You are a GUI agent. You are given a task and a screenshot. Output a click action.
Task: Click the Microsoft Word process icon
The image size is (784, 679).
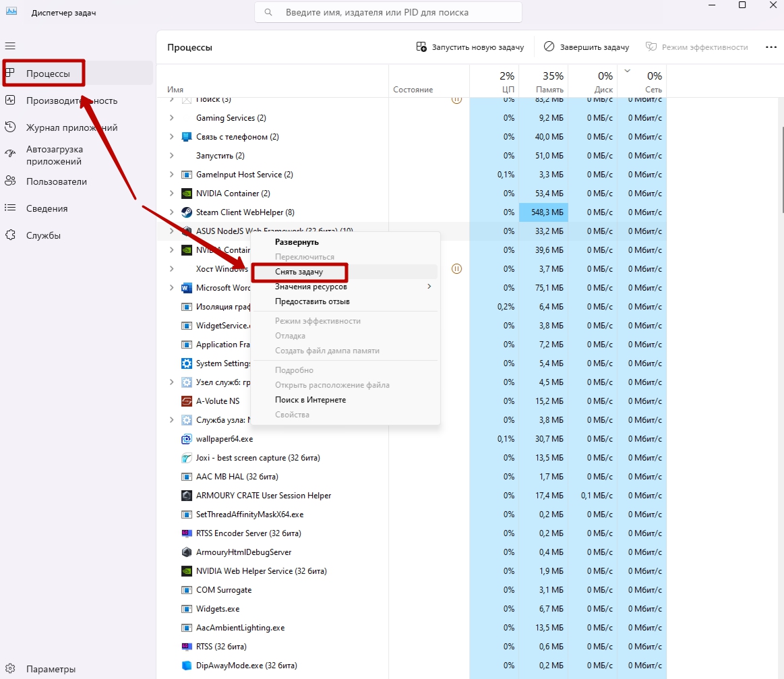coord(187,288)
